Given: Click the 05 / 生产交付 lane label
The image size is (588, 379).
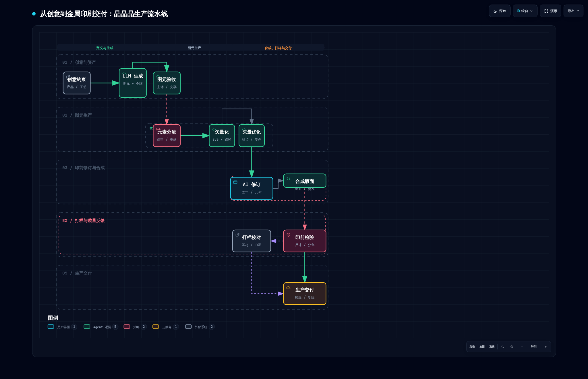Looking at the screenshot, I should coord(77,273).
